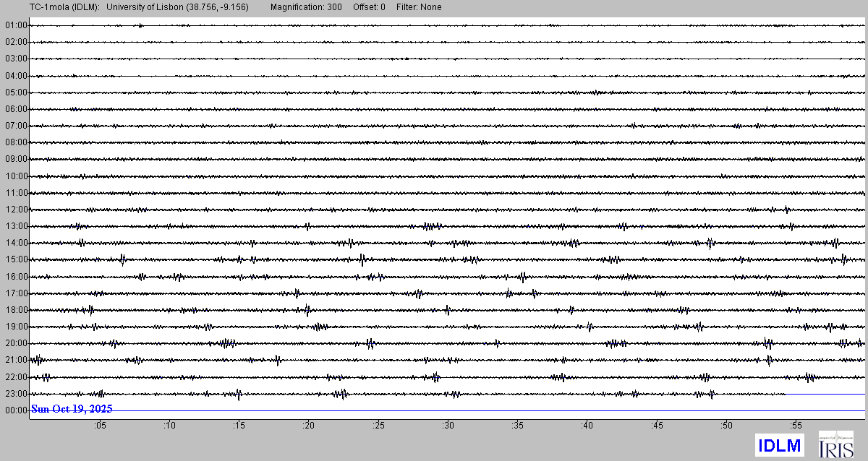Select the Sun Oct 19, 2025 date label

pyautogui.click(x=72, y=409)
